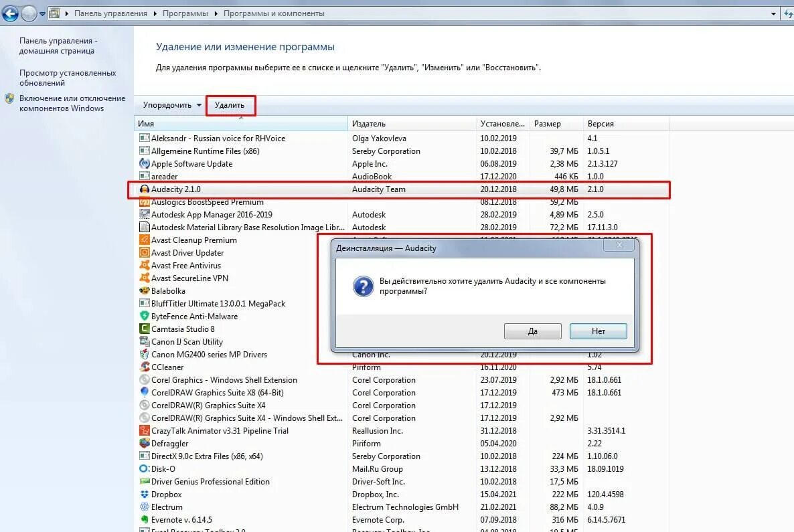
Task: Sort list by Издатель column header
Action: point(412,124)
